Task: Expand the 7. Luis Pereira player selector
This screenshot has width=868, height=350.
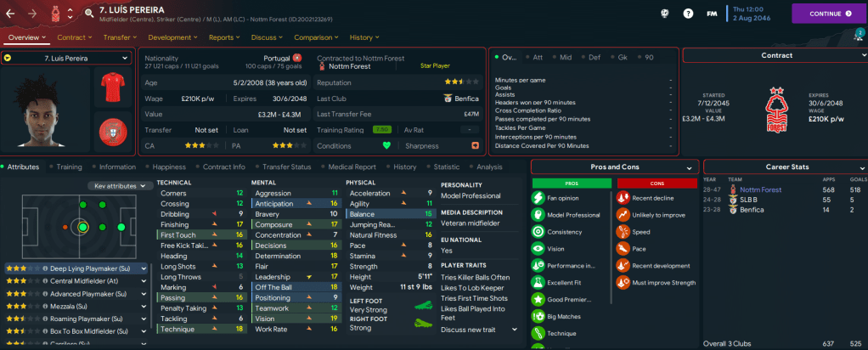Action: click(x=66, y=58)
